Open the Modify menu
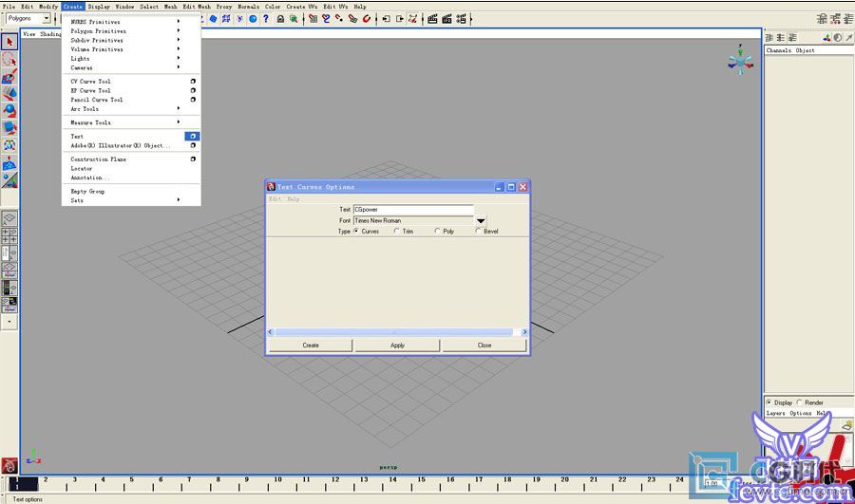855x504 pixels. click(x=48, y=7)
